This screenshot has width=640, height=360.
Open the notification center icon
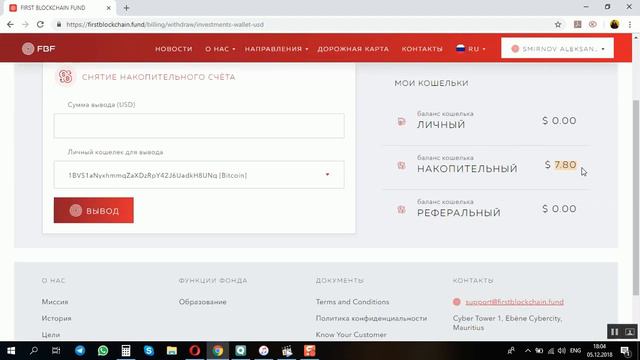(625, 351)
